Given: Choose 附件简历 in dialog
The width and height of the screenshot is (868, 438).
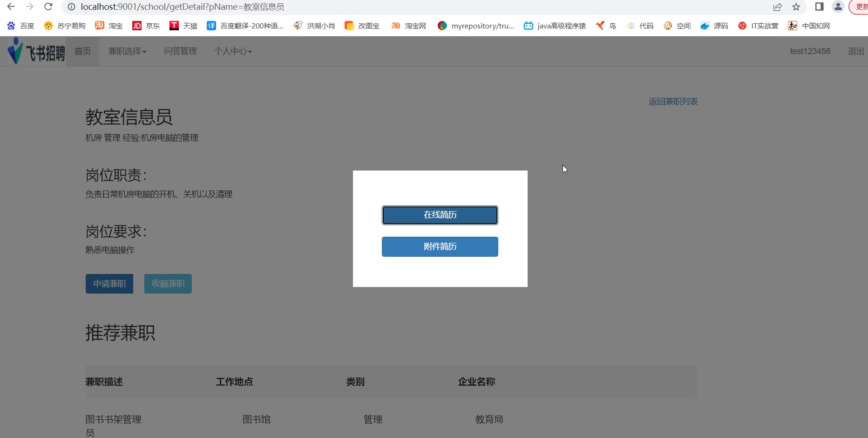Looking at the screenshot, I should tap(440, 246).
